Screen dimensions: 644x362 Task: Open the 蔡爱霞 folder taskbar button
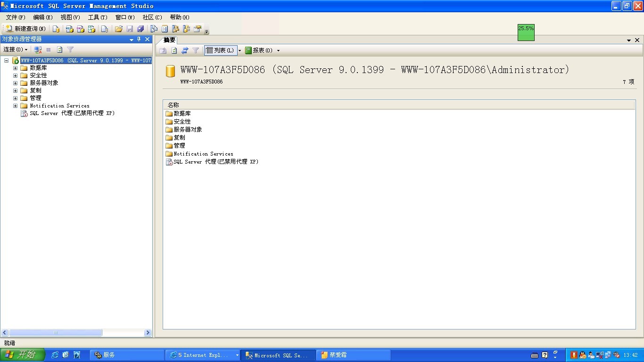354,355
